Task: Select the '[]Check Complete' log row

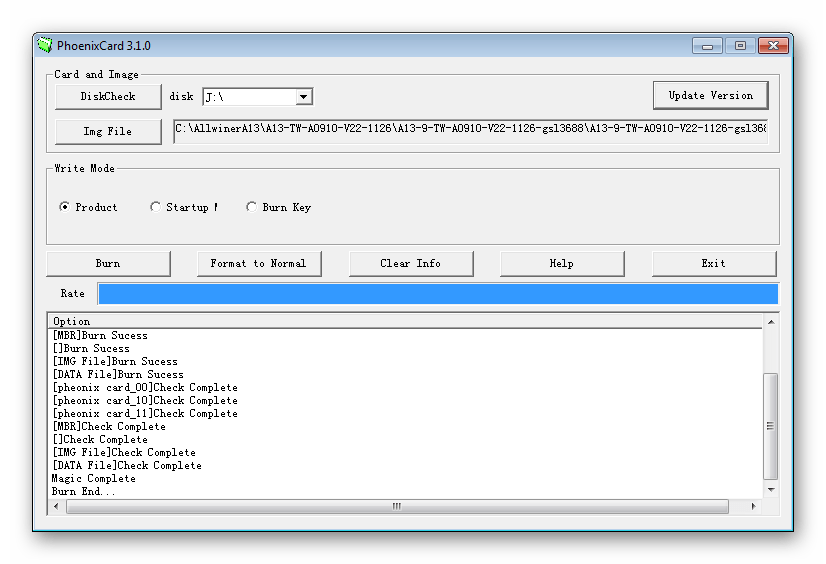Action: (406, 440)
